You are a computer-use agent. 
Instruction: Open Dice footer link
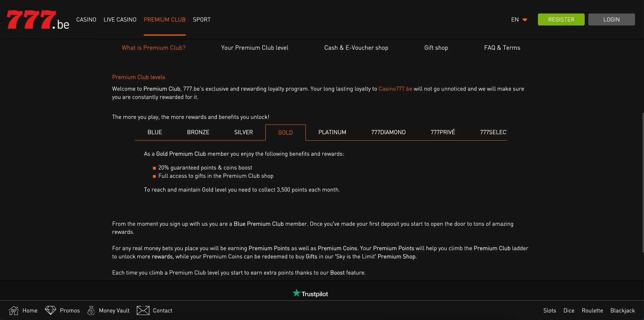pyautogui.click(x=569, y=311)
